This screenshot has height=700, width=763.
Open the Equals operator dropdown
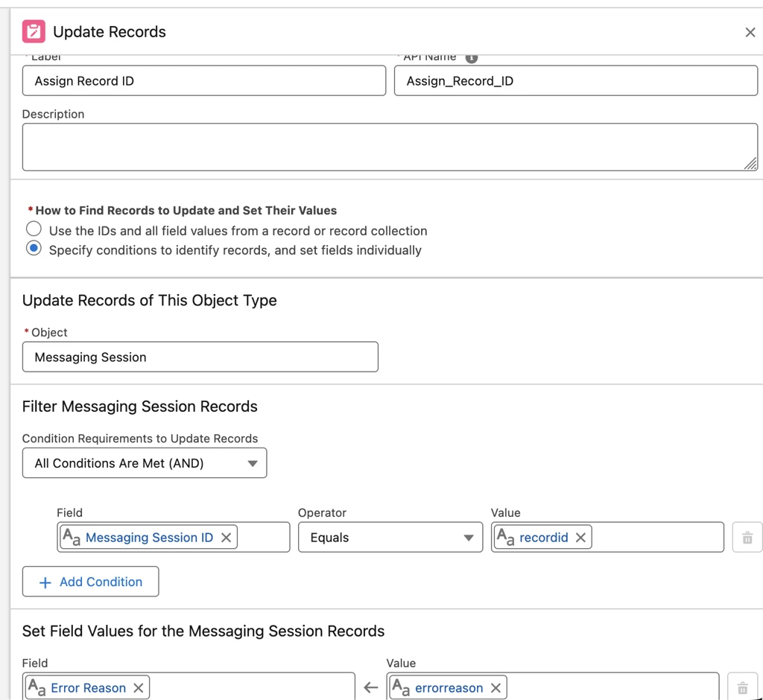pos(390,538)
